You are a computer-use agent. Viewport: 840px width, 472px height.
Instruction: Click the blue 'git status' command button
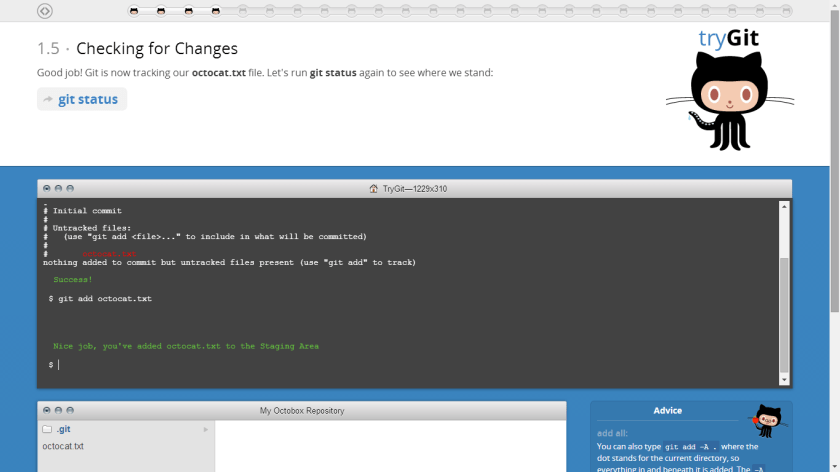pos(82,99)
